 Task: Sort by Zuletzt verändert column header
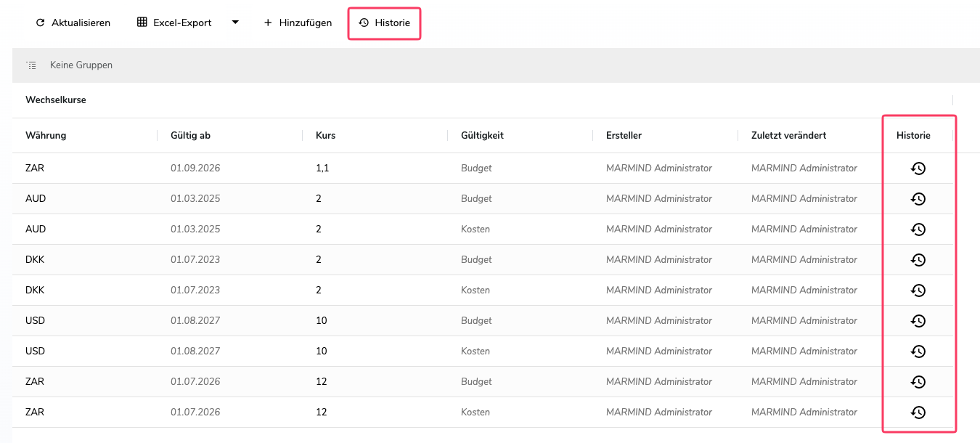pyautogui.click(x=788, y=135)
